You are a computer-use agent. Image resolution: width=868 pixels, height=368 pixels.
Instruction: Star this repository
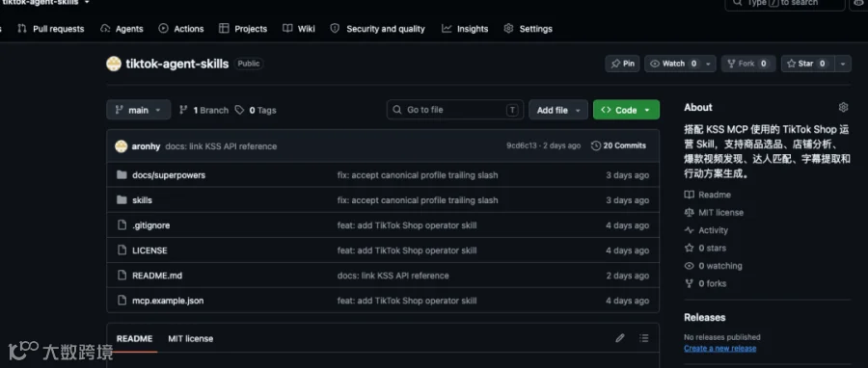point(807,64)
